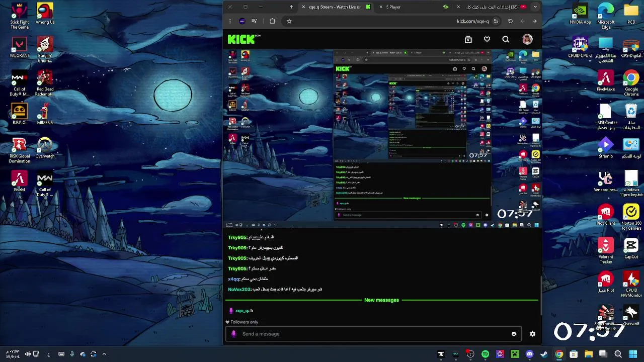This screenshot has width=644, height=362.
Task: Open the FiveM desktop icon on the left
Action: tap(20, 181)
